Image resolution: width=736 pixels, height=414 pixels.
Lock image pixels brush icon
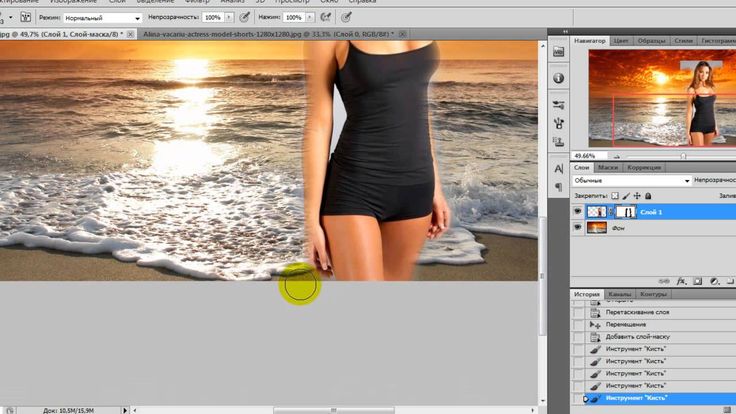pyautogui.click(x=626, y=196)
